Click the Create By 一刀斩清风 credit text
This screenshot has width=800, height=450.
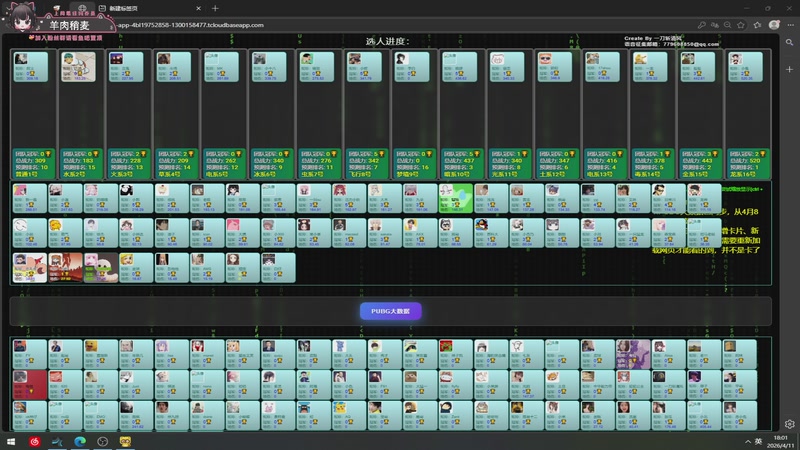point(653,38)
